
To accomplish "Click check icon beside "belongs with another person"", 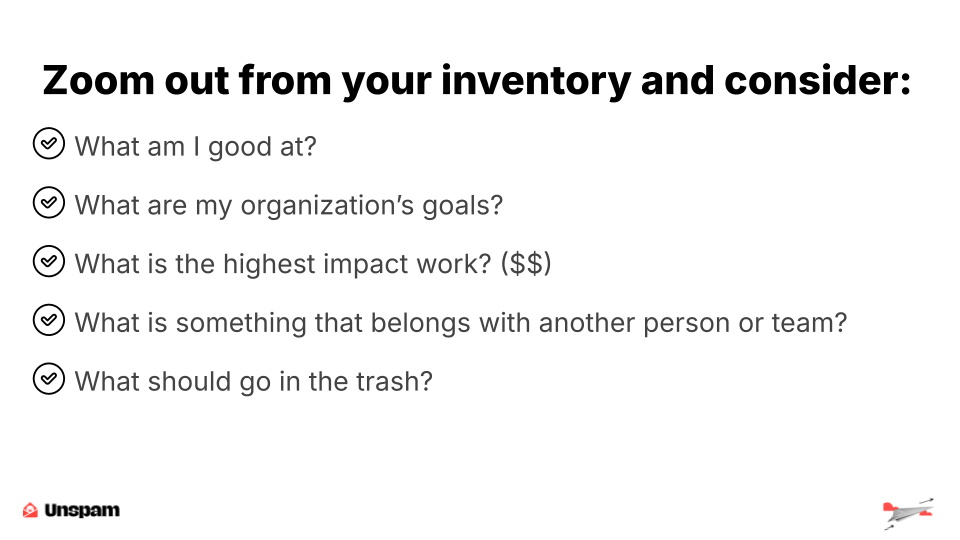I will click(x=48, y=320).
